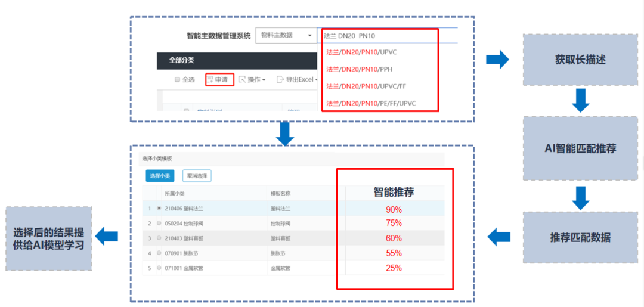
Task: Select radio for 050204 控制球阀
Action: click(x=159, y=224)
